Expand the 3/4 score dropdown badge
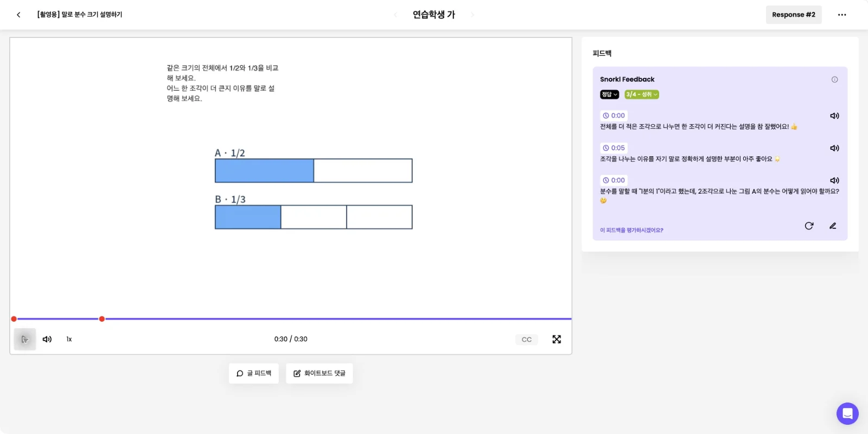868x434 pixels. 641,94
